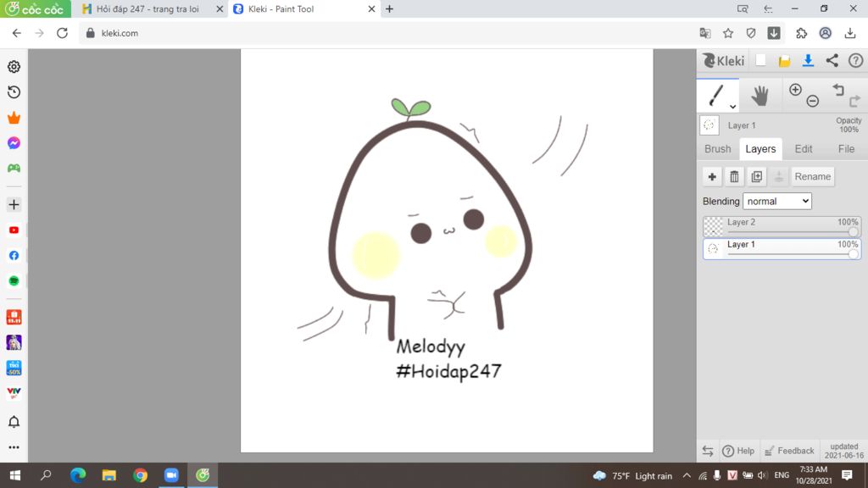Share the Kleki drawing
This screenshot has height=488, width=868.
(832, 61)
